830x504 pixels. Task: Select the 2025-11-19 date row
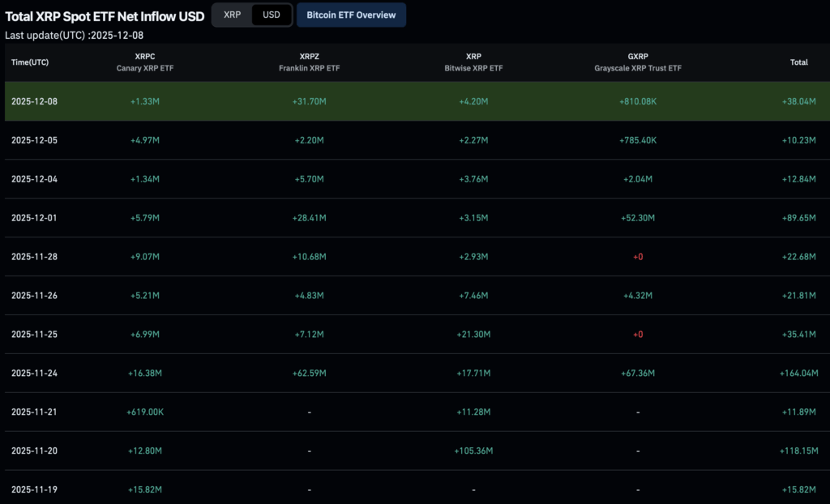34,489
